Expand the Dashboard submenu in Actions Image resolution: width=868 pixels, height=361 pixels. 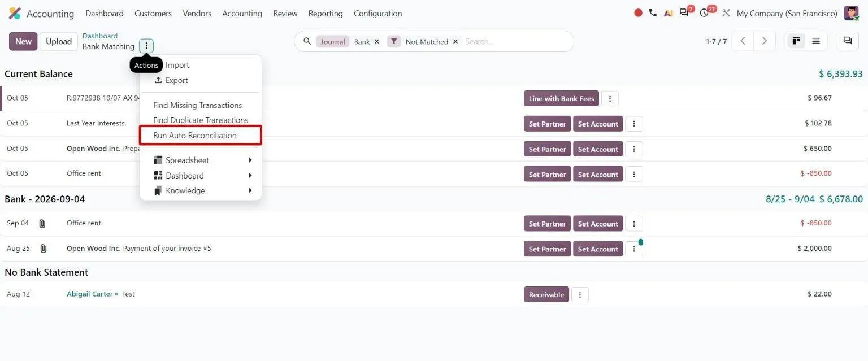[201, 176]
